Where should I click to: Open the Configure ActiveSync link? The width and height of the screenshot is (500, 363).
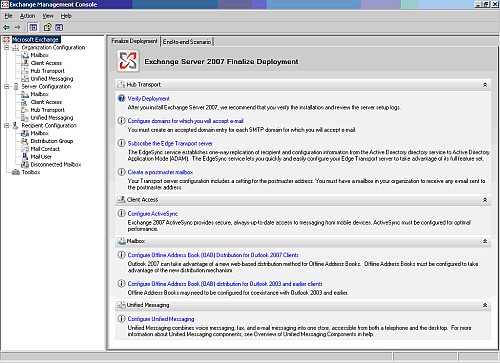click(x=153, y=214)
